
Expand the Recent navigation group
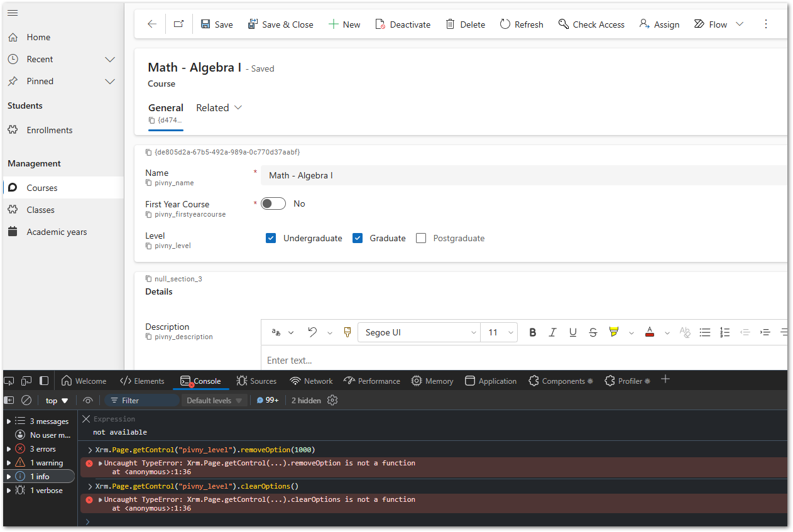[110, 59]
